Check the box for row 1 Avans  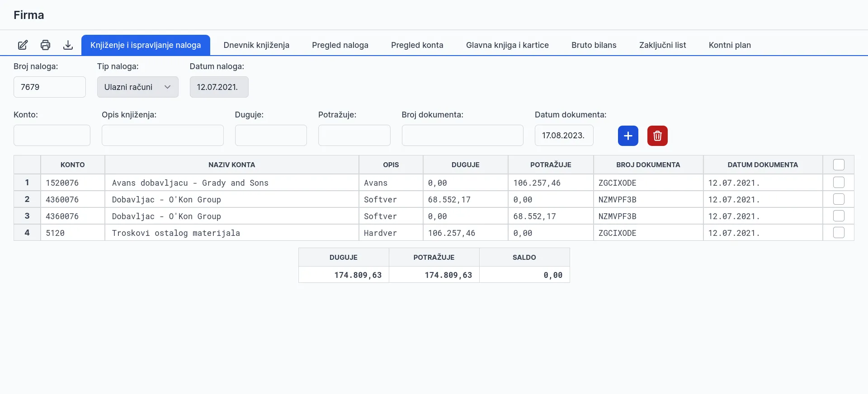point(839,183)
